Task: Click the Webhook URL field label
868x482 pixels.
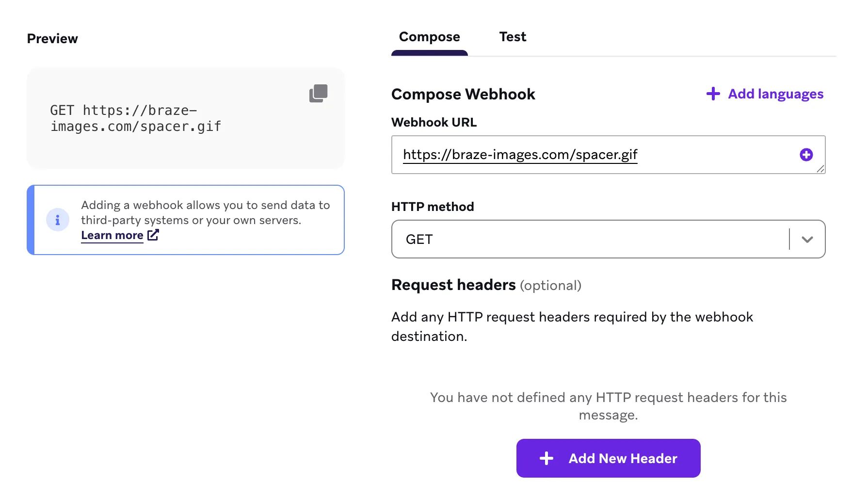Action: click(x=434, y=122)
